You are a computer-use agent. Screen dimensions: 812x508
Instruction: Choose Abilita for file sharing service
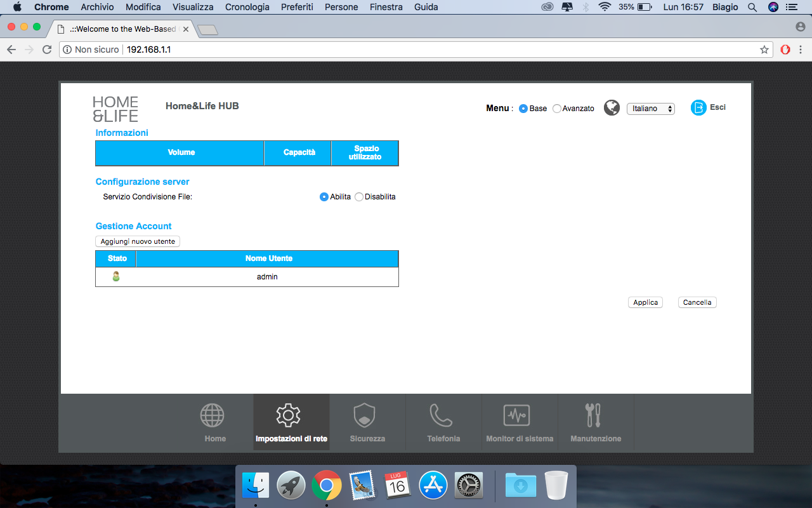324,197
